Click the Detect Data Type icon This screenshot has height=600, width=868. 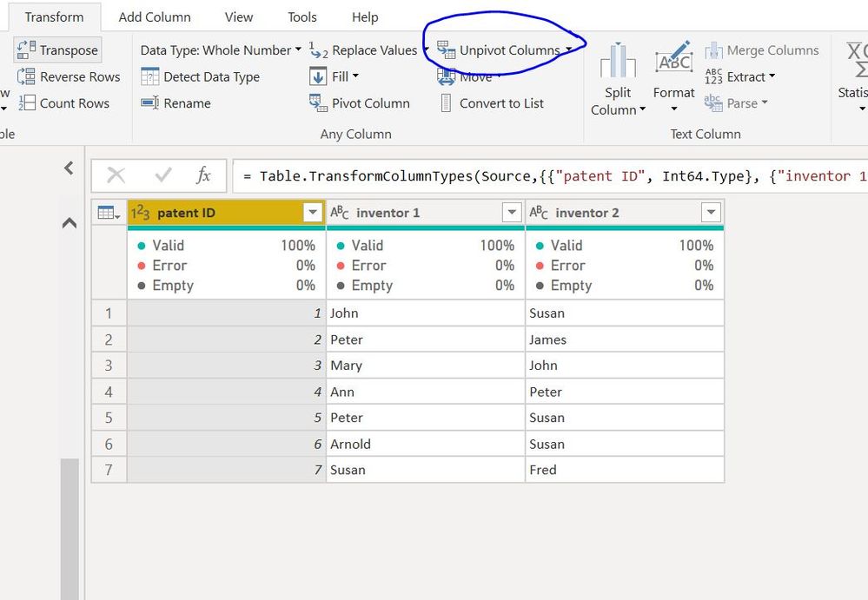[150, 76]
